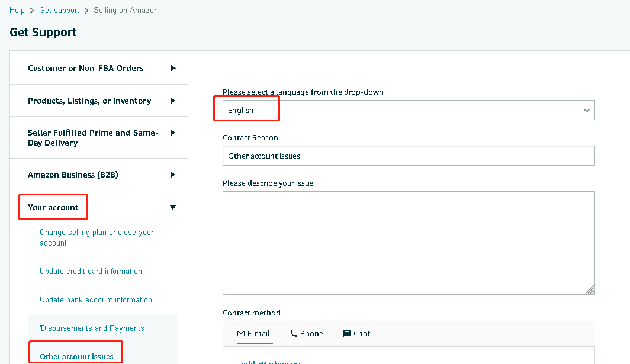
Task: Click arrow icon beside Products, Listings, or Inventory
Action: [x=173, y=101]
